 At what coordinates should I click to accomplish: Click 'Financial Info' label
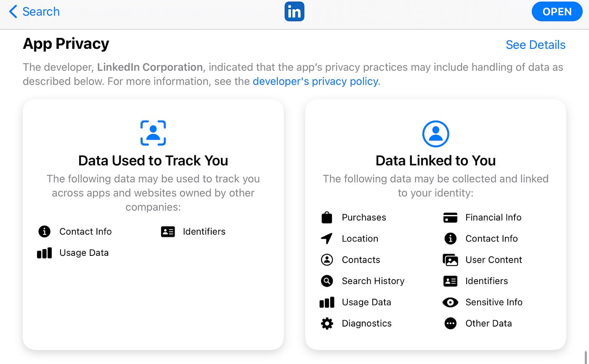(493, 218)
